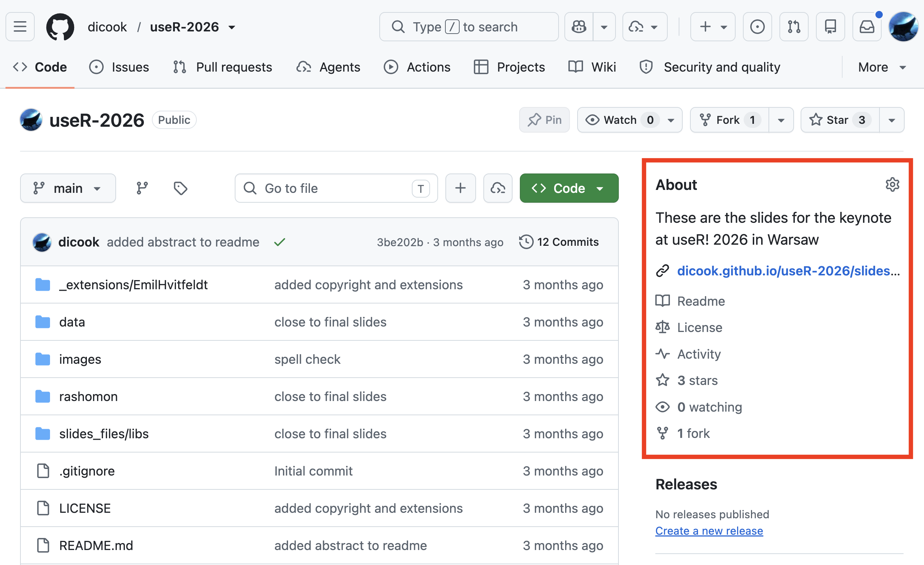Open the main branch selector
The height and width of the screenshot is (565, 924).
click(68, 188)
